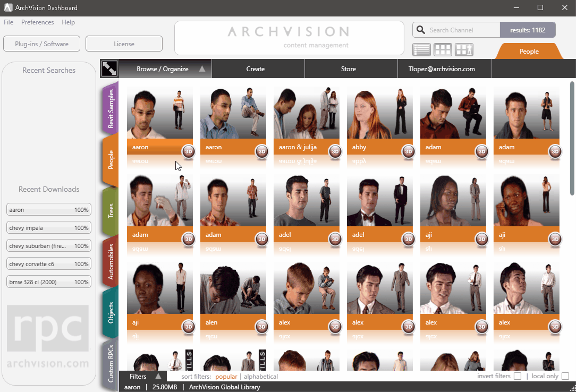Open the Plug-ins / Software section
Image resolution: width=576 pixels, height=392 pixels.
[x=41, y=43]
